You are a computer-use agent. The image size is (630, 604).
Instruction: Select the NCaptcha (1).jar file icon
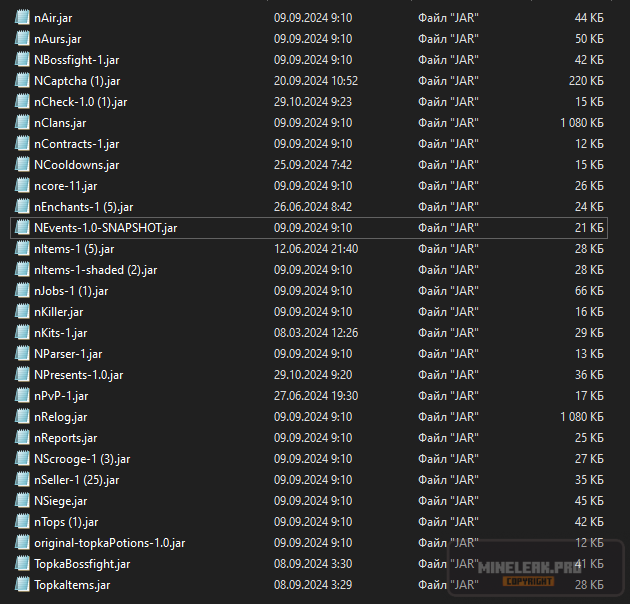click(22, 80)
